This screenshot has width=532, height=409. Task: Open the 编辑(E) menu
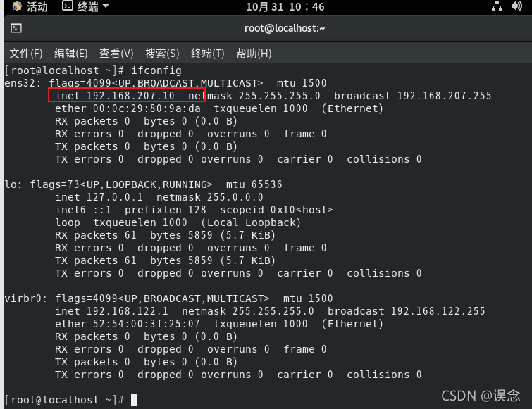[x=71, y=54]
